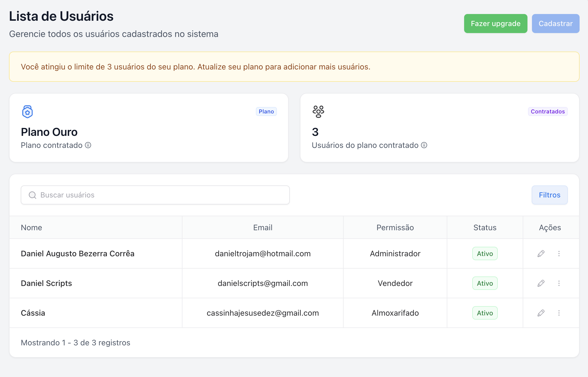
Task: Click Ativo status badge for Daniel Scripts
Action: [485, 283]
